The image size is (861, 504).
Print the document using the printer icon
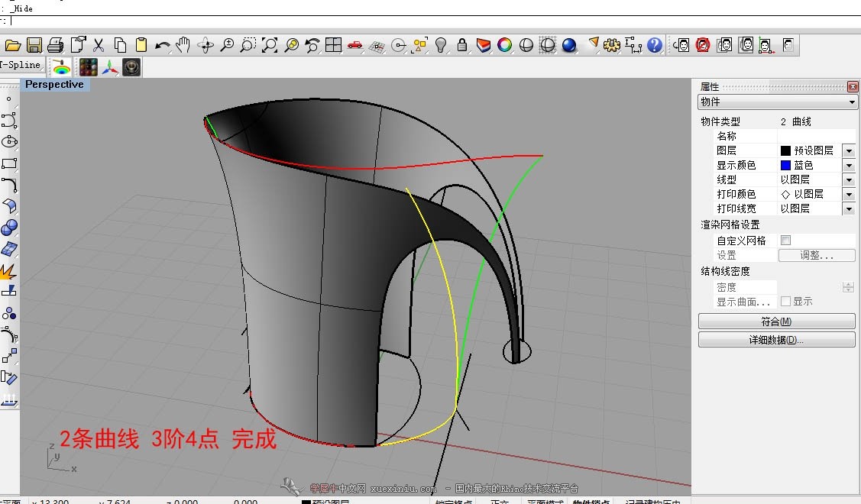(x=56, y=45)
